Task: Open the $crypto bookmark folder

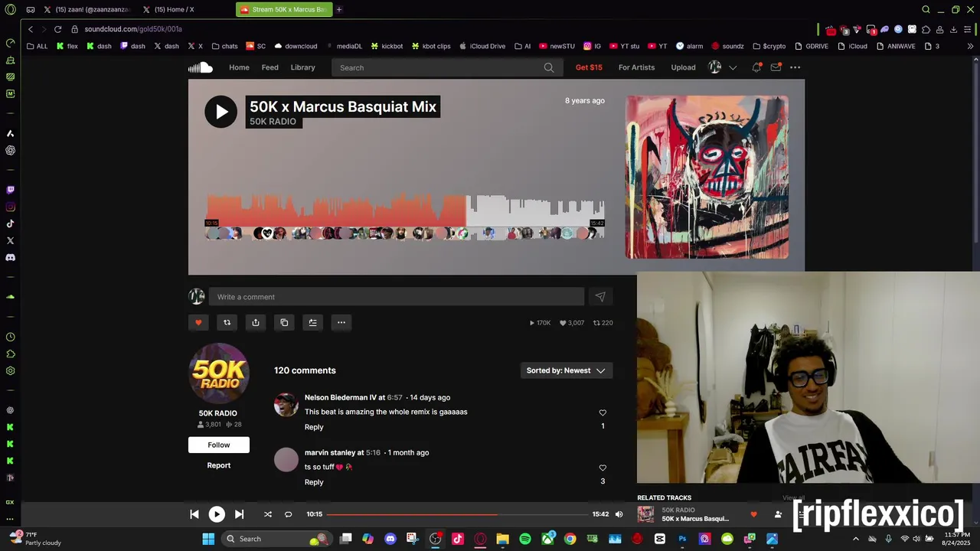Action: 769,46
